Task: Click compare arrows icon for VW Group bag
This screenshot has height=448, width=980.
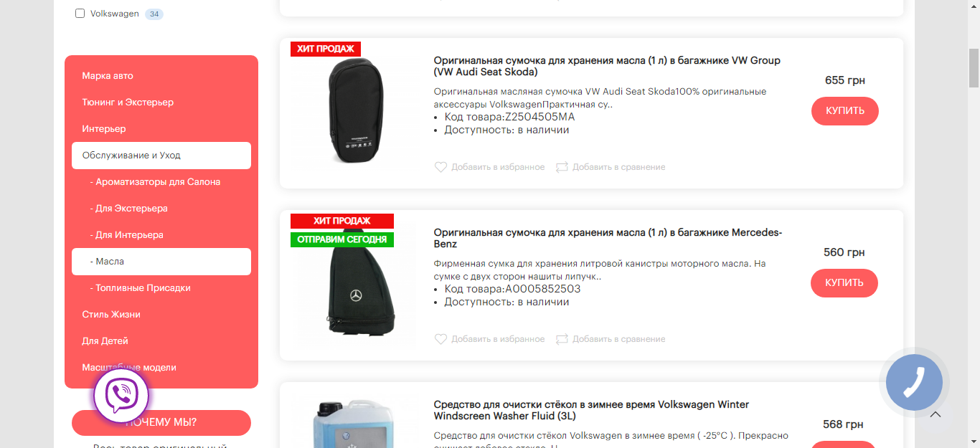Action: coord(562,167)
